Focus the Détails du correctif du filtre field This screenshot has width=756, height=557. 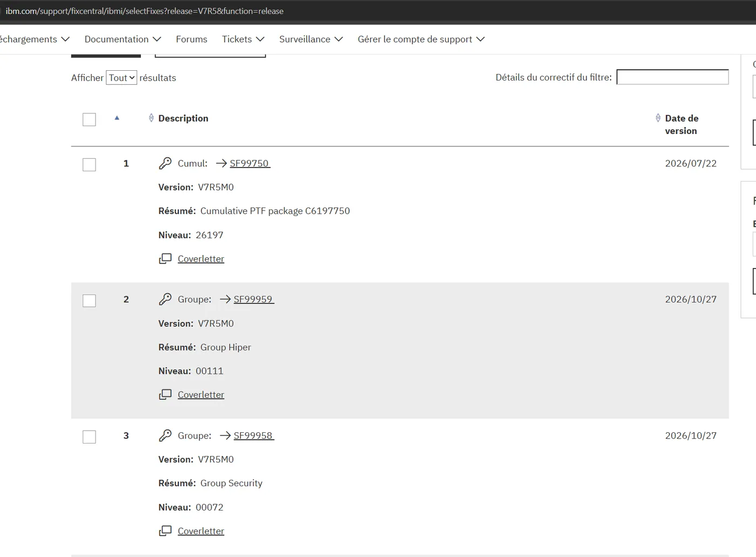tap(672, 77)
